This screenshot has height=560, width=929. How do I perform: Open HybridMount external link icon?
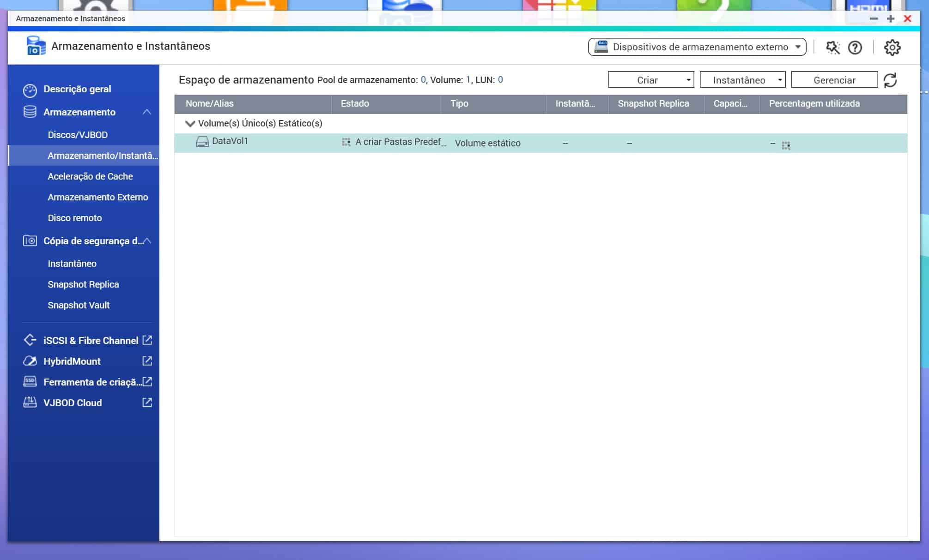(147, 361)
